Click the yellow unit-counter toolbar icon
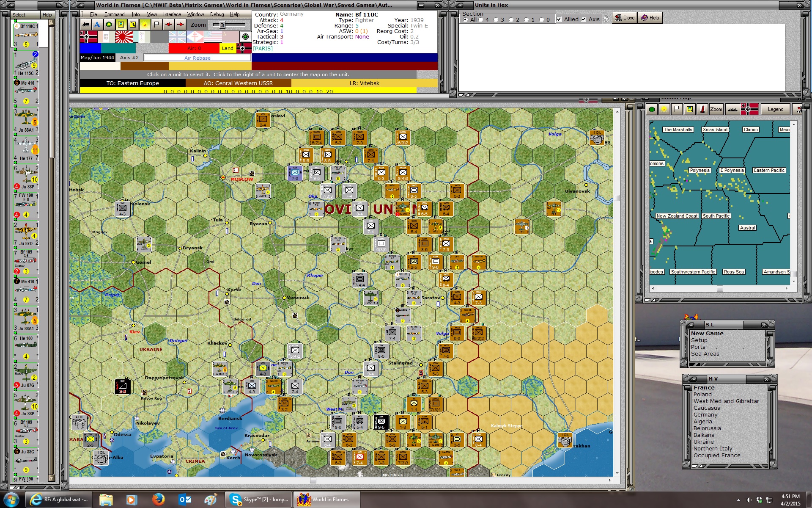The image size is (812, 508). (x=121, y=25)
